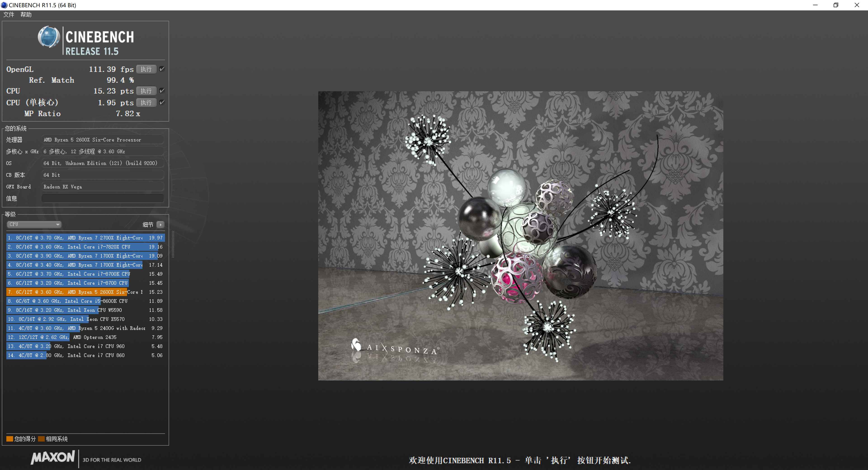Click the 处理器 field showing AMD Ryzen 5 2600X
The height and width of the screenshot is (470, 868).
tap(103, 139)
